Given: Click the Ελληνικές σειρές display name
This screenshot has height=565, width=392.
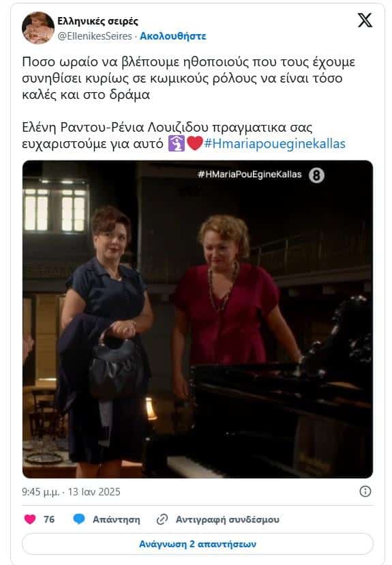Looking at the screenshot, I should [97, 21].
